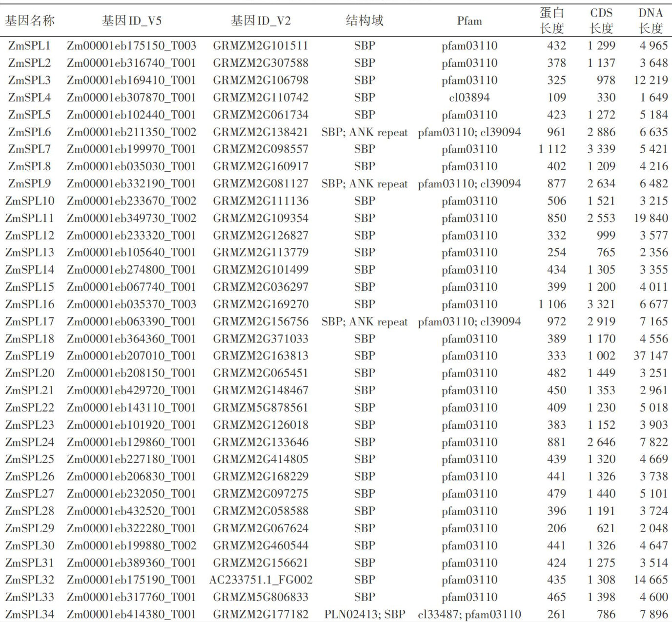Click the cell GRMZM2G156621

[261, 562]
